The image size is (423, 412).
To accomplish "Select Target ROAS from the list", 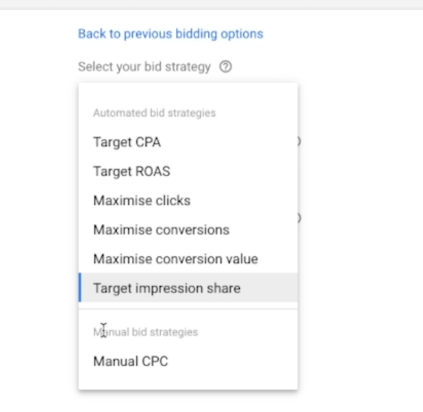I will click(188, 171).
